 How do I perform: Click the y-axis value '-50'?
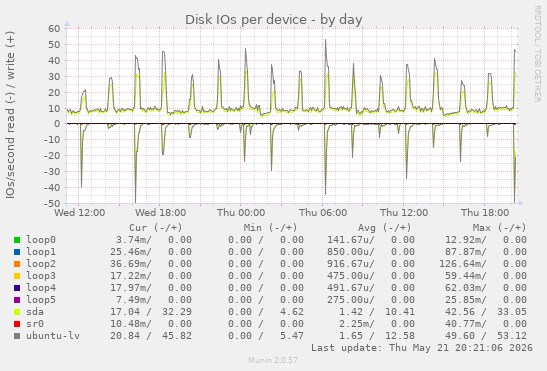[x=52, y=203]
